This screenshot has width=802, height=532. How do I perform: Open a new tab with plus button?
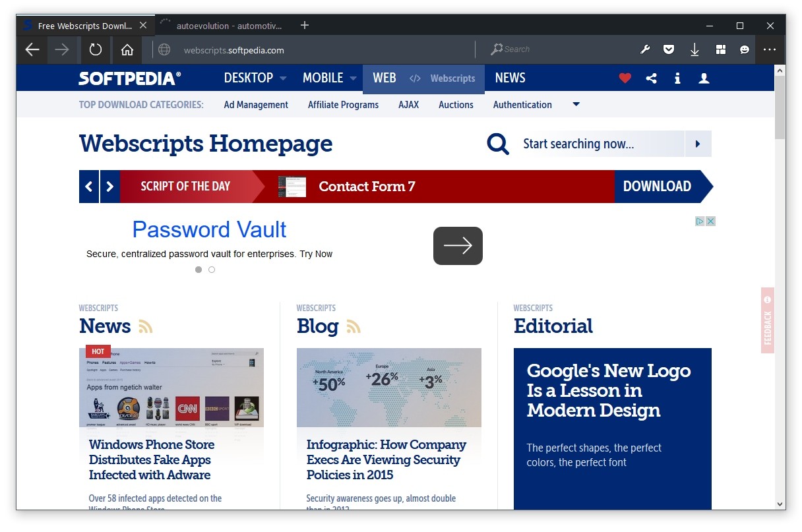(x=305, y=25)
